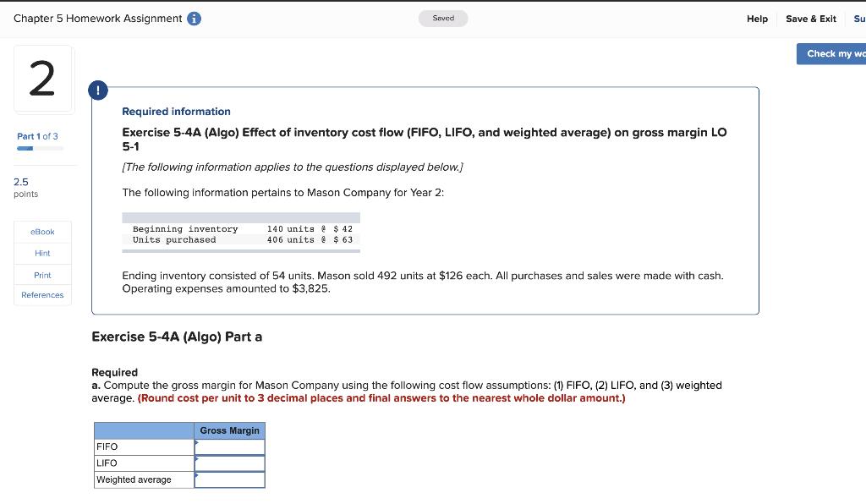Open the Help menu item
The height and width of the screenshot is (504, 866).
coord(757,18)
